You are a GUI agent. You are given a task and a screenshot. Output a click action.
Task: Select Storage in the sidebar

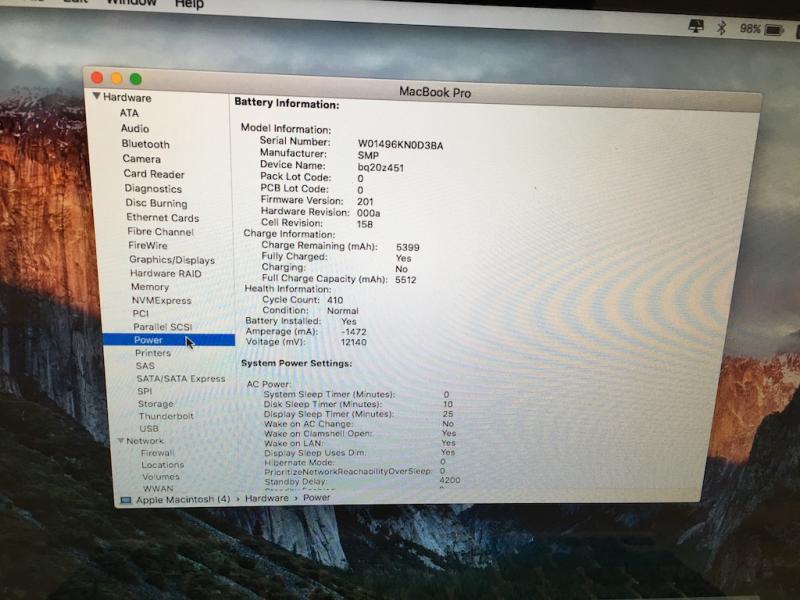point(156,404)
